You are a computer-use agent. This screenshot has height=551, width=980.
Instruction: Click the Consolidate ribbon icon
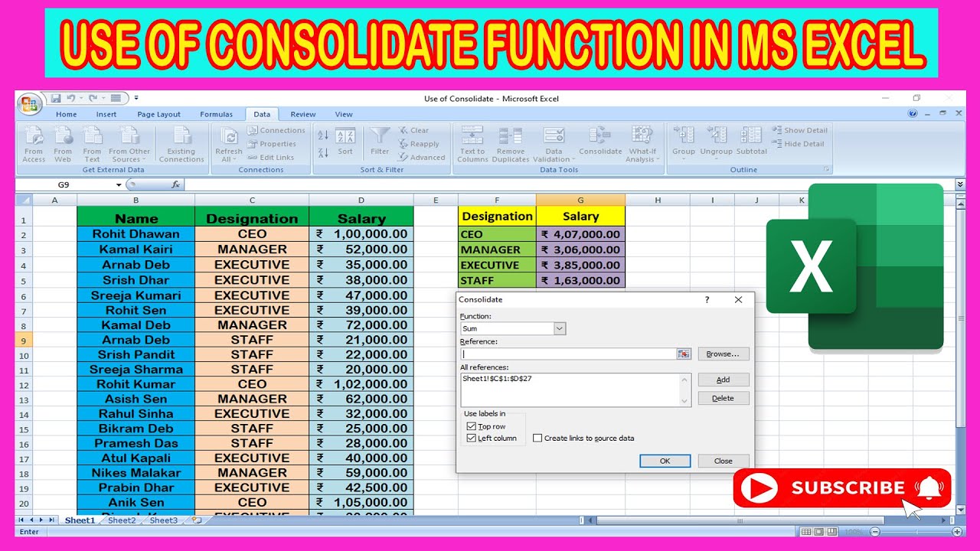click(600, 135)
